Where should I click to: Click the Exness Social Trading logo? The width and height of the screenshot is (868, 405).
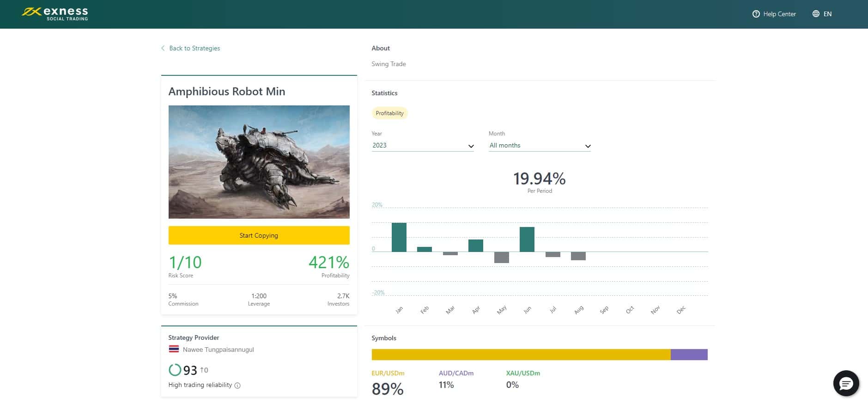tap(55, 13)
